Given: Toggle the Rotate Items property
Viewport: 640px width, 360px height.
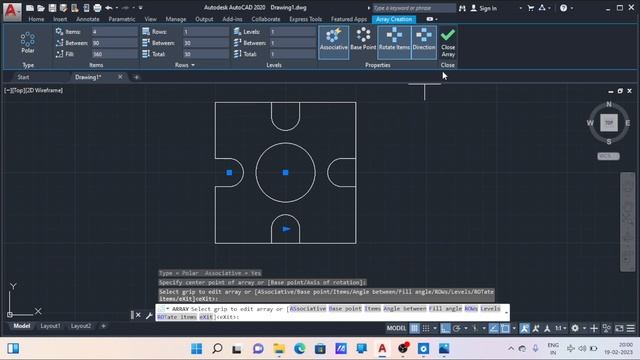Looking at the screenshot, I should [x=394, y=42].
